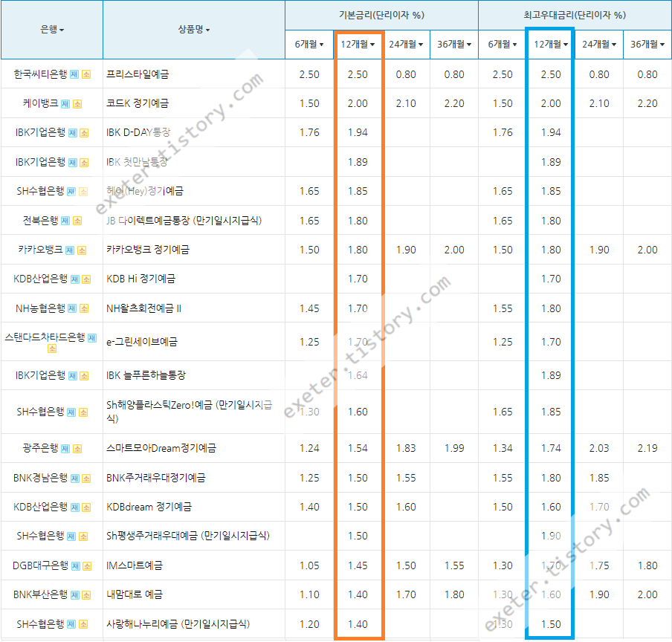The image size is (672, 642).
Task: Select the 최고우대금리(단리이자 %) header
Action: tap(575, 15)
